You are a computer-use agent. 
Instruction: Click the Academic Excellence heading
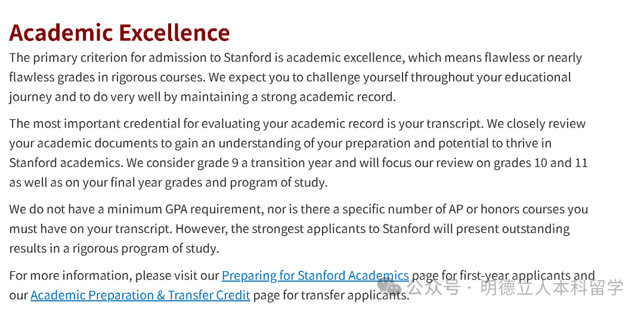[119, 33]
